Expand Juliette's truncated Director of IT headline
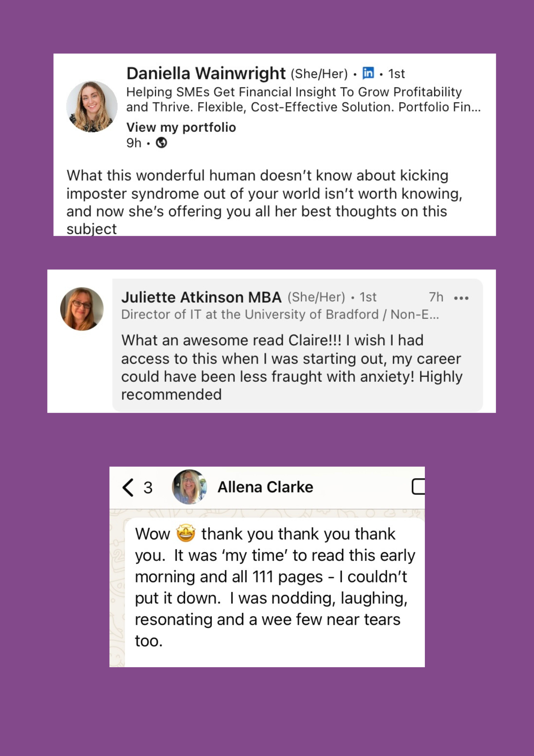This screenshot has height=756, width=534. (x=279, y=314)
